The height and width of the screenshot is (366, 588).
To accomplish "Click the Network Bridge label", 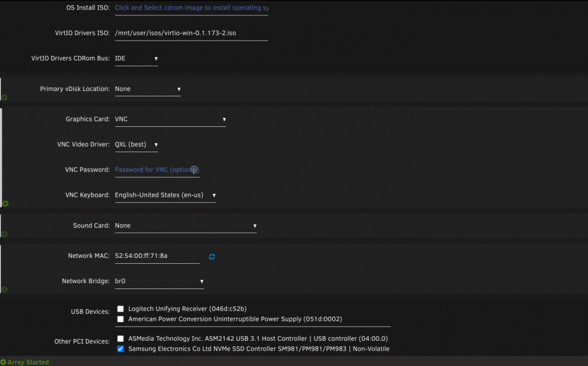I will click(86, 281).
